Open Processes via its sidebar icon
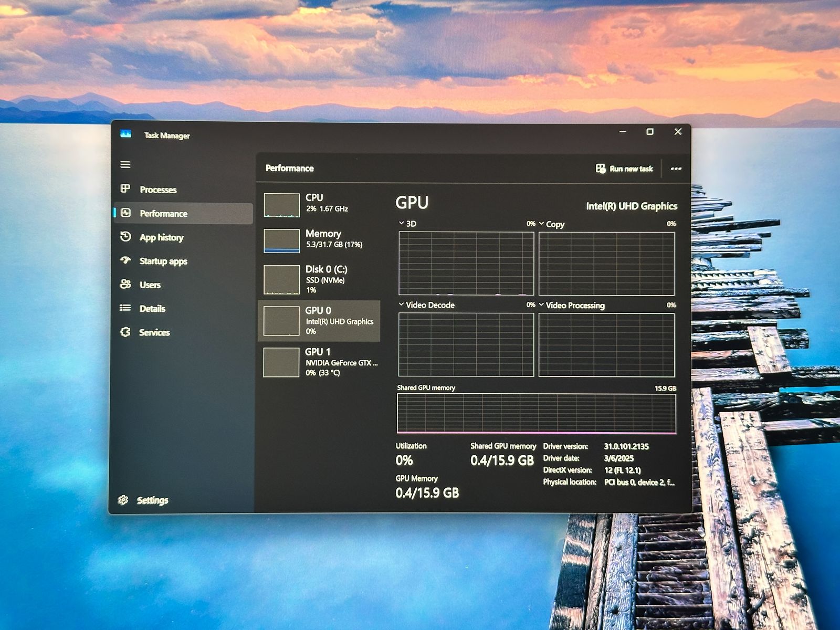Screen dimensions: 840x630 125,188
